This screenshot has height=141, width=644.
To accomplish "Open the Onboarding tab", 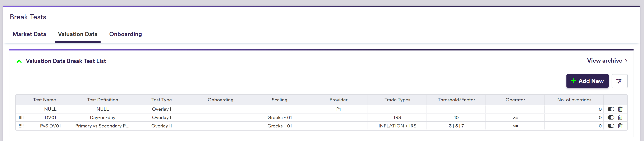I will point(125,34).
